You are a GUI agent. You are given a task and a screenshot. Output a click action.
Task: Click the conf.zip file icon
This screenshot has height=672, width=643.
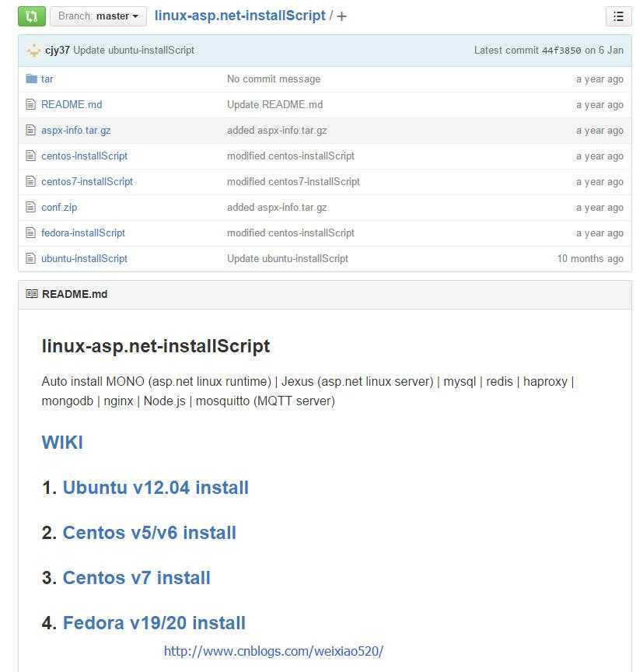pyautogui.click(x=31, y=208)
